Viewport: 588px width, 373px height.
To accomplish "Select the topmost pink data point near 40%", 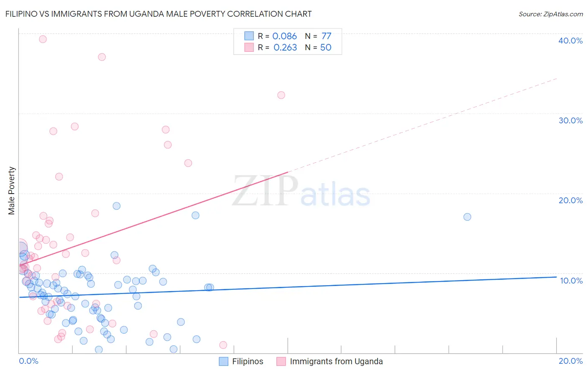I will [x=43, y=39].
